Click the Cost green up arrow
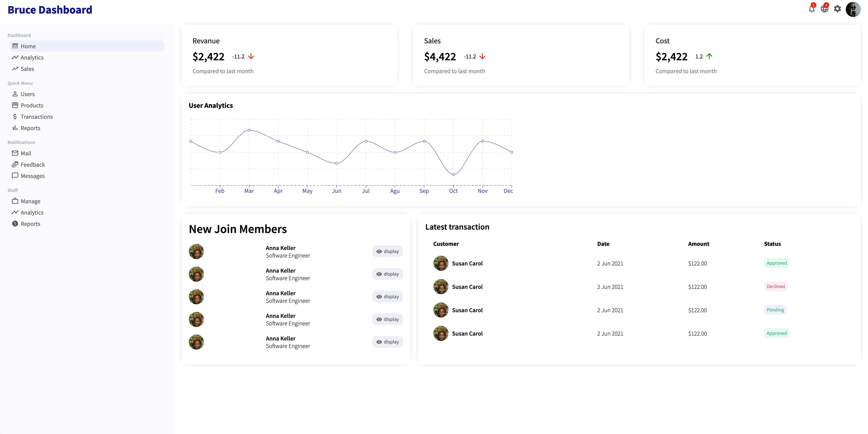This screenshot has height=434, width=868. click(709, 56)
